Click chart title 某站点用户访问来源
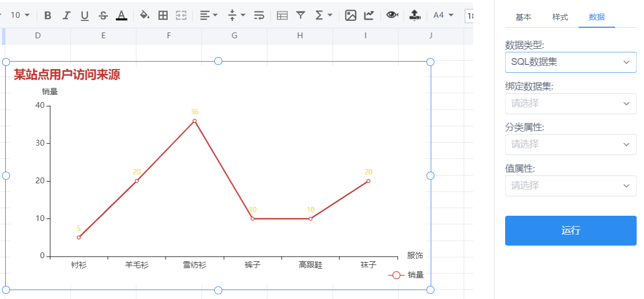644x299 pixels. 67,75
